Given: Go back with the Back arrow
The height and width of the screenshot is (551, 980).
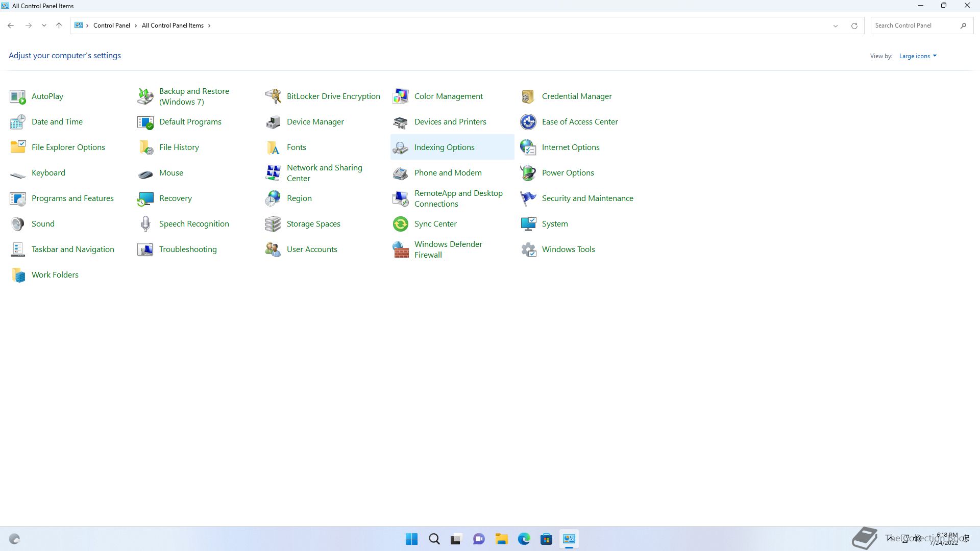Looking at the screenshot, I should (11, 26).
